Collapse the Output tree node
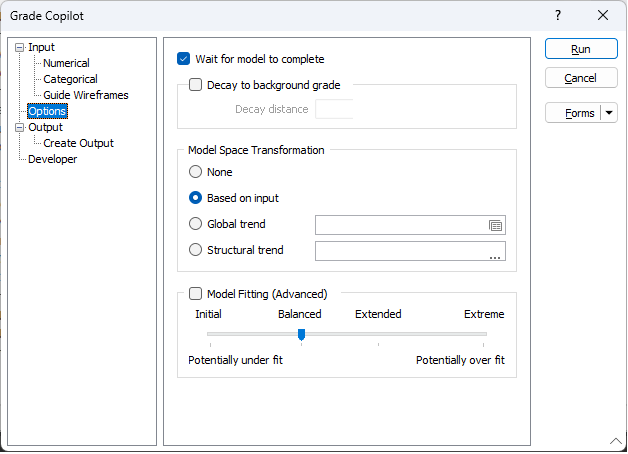628x454 pixels. pyautogui.click(x=19, y=128)
